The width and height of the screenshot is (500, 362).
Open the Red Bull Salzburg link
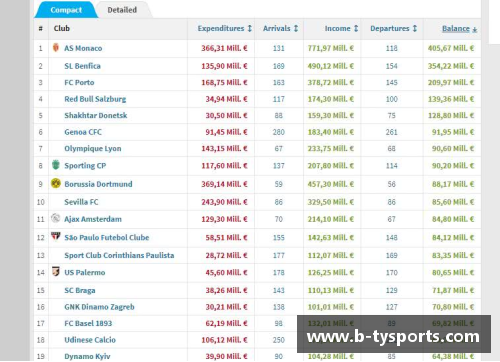click(95, 99)
